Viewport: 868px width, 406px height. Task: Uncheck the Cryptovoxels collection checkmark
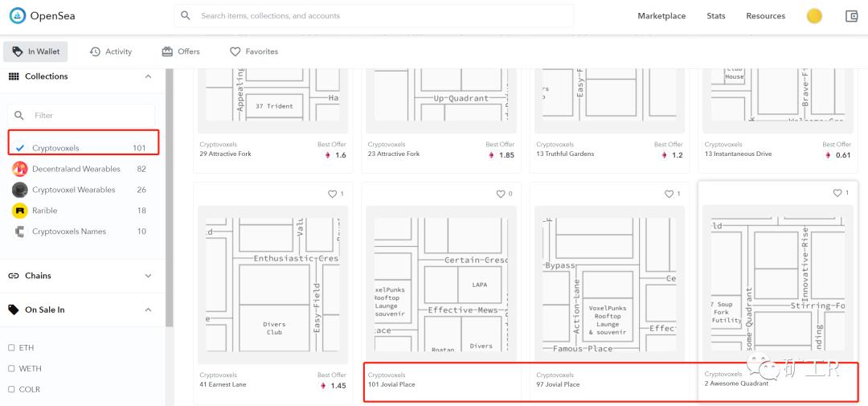click(x=20, y=148)
